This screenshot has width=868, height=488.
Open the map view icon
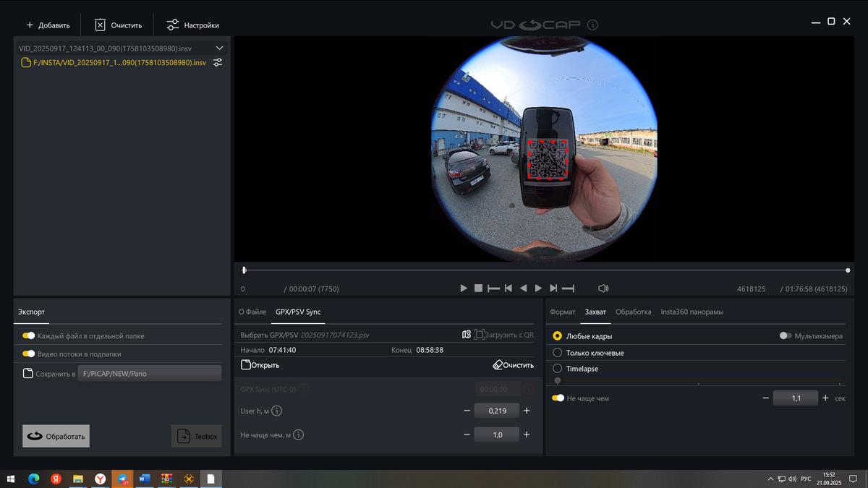(467, 335)
